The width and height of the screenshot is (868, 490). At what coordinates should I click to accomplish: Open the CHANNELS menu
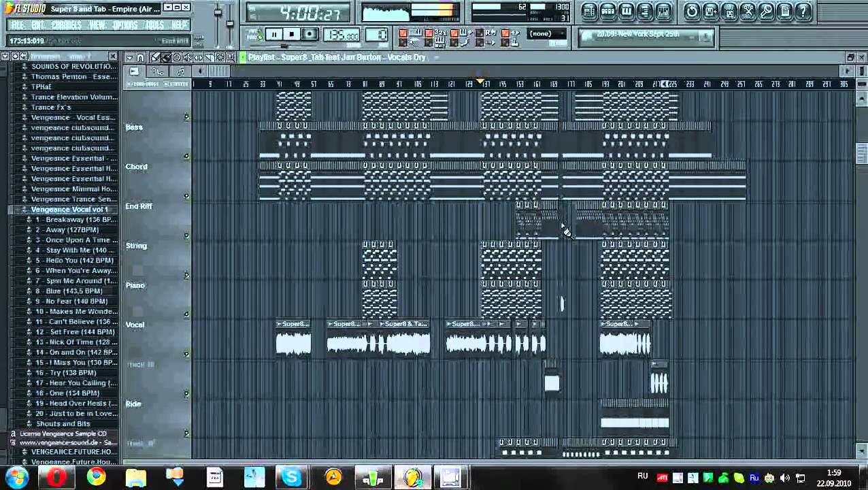67,25
